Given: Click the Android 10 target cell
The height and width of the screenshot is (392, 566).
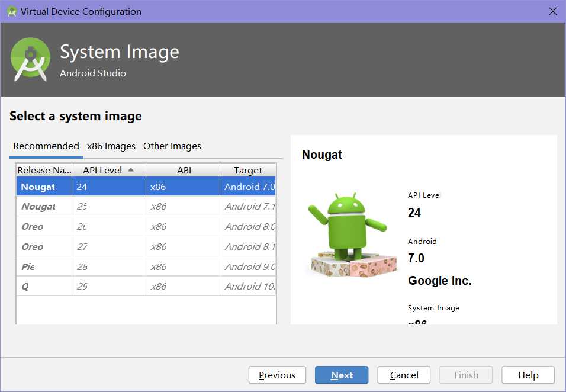Looking at the screenshot, I should 247,286.
